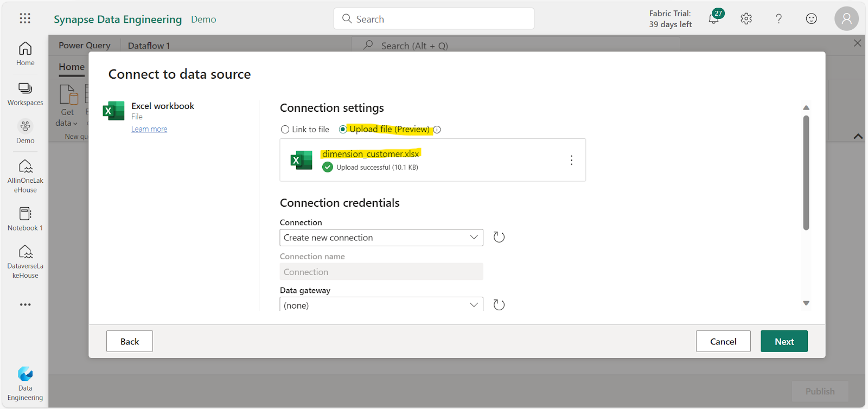868x409 pixels.
Task: Click the dimension_customer.xlsx file name
Action: tap(371, 154)
